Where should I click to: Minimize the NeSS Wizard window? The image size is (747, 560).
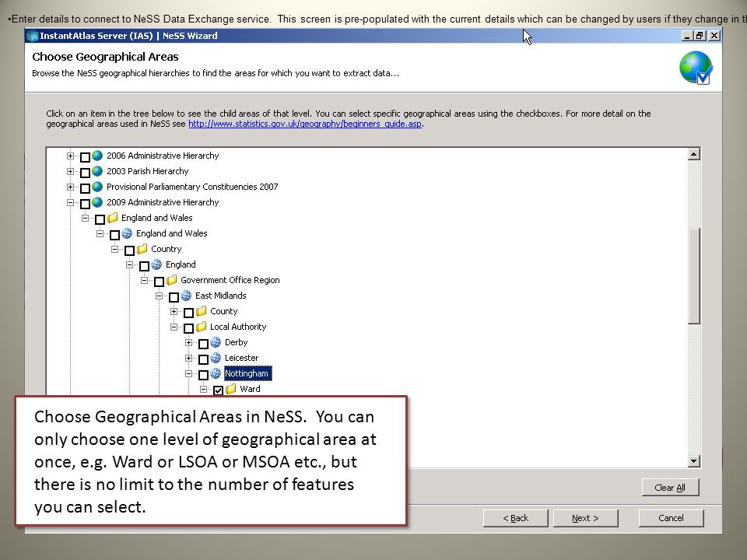pyautogui.click(x=687, y=36)
